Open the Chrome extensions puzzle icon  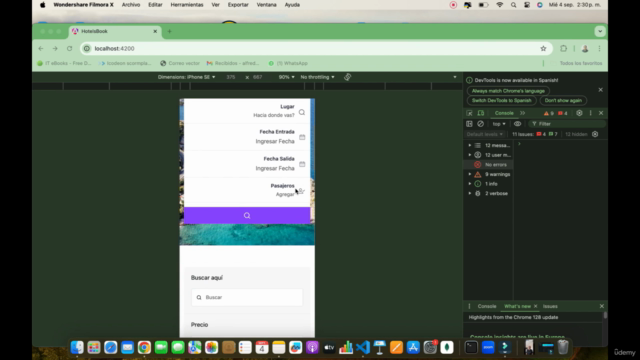point(563,49)
